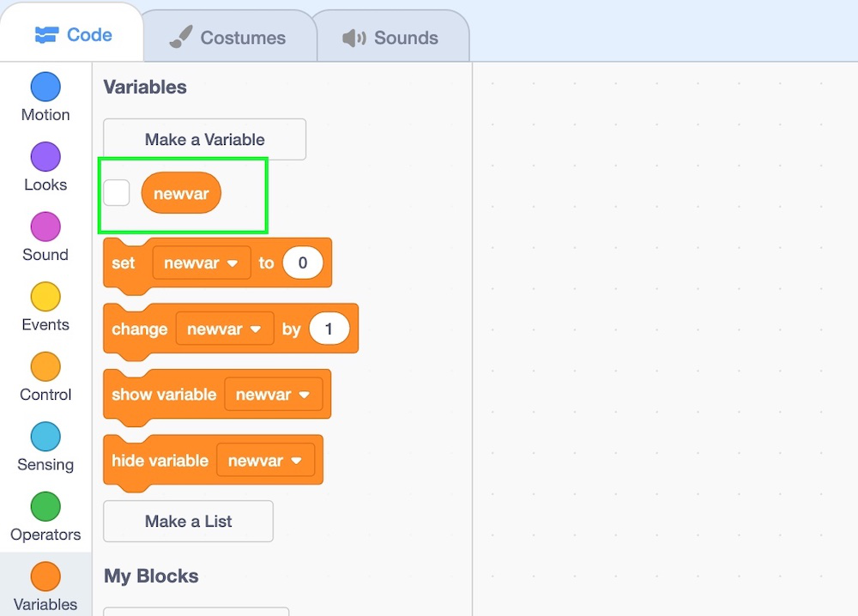Open variable dropdown in the set block
The image size is (858, 616).
pyautogui.click(x=202, y=263)
